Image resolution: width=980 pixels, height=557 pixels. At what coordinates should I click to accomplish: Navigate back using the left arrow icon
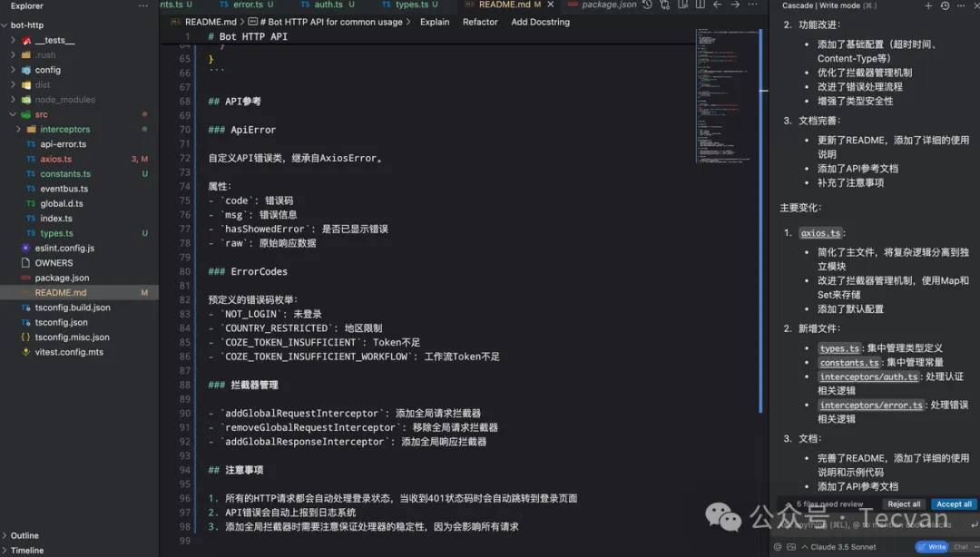[x=718, y=5]
